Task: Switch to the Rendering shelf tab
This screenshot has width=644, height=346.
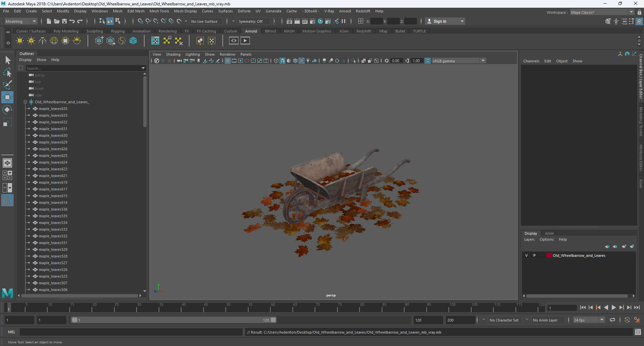Action: click(x=167, y=31)
